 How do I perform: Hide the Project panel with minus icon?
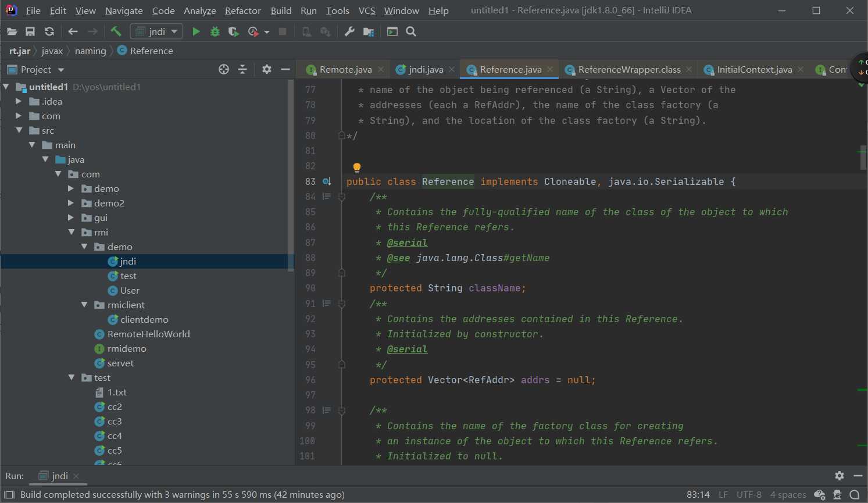tap(285, 69)
